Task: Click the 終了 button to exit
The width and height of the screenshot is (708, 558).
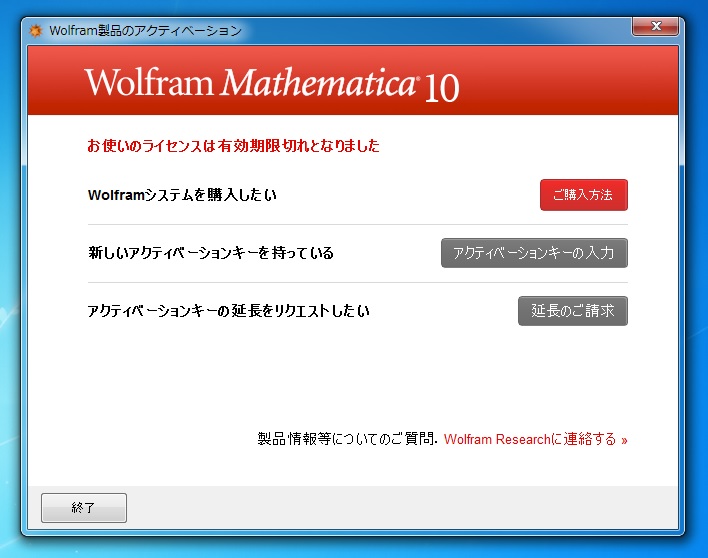Action: [x=84, y=508]
